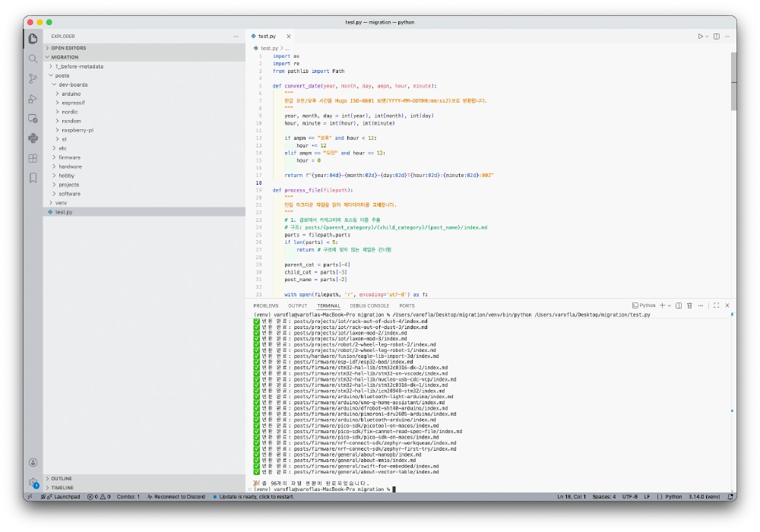Open the Python extension panel icon
760x532 pixels.
click(x=33, y=138)
